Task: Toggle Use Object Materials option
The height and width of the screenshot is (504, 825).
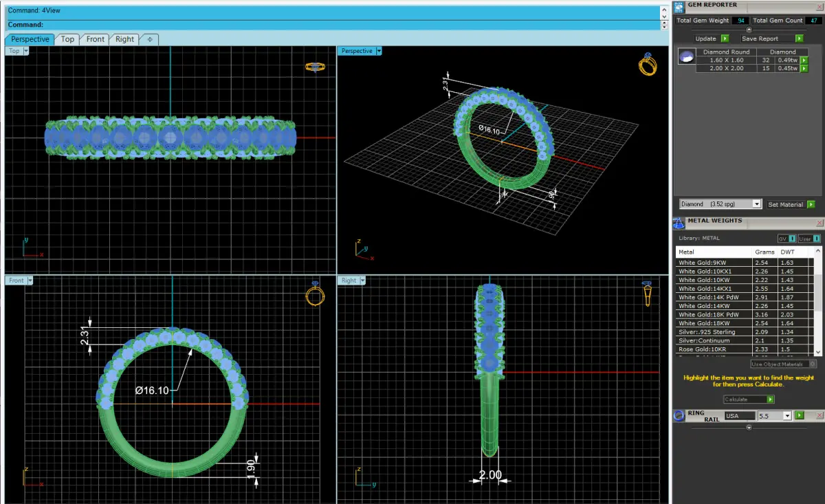Action: click(784, 364)
